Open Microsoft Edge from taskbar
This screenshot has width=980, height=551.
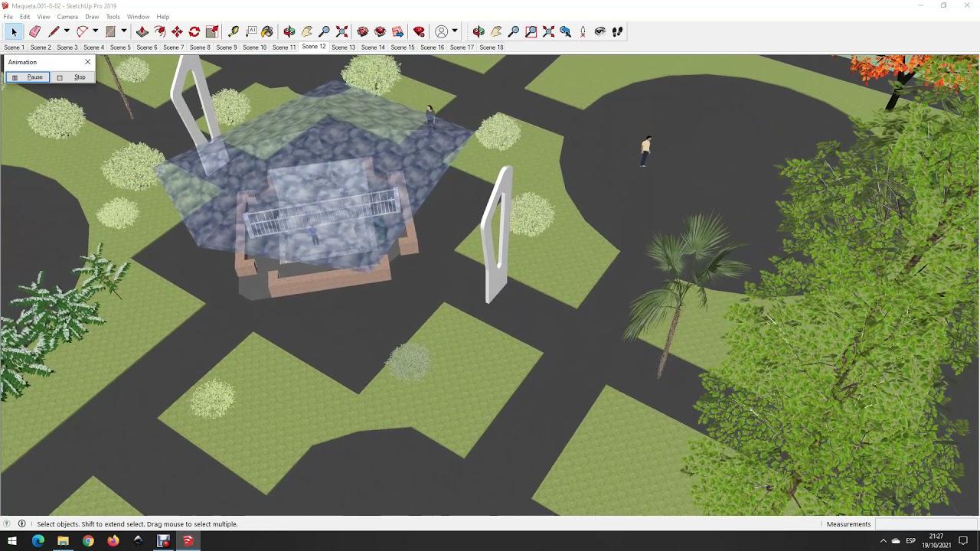[38, 541]
